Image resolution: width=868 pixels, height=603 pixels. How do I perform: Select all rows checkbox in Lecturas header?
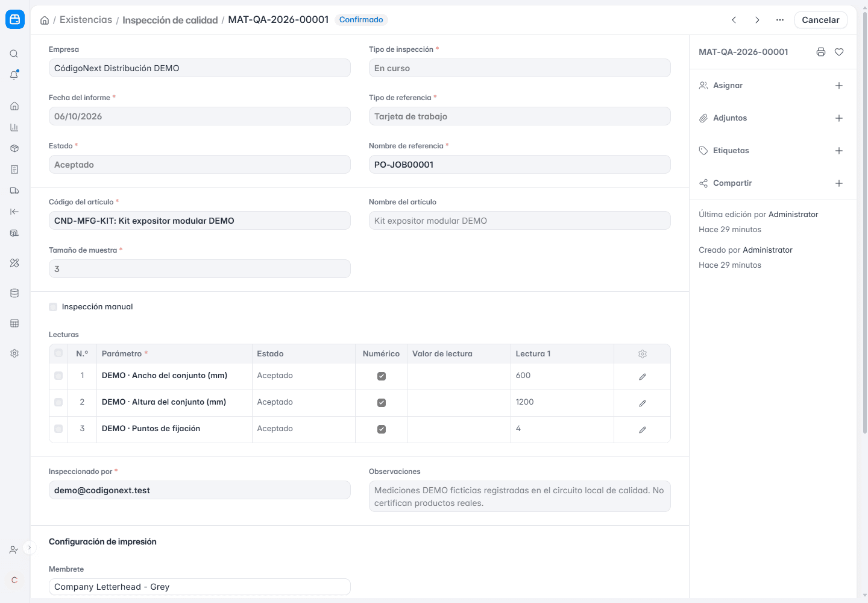(58, 353)
